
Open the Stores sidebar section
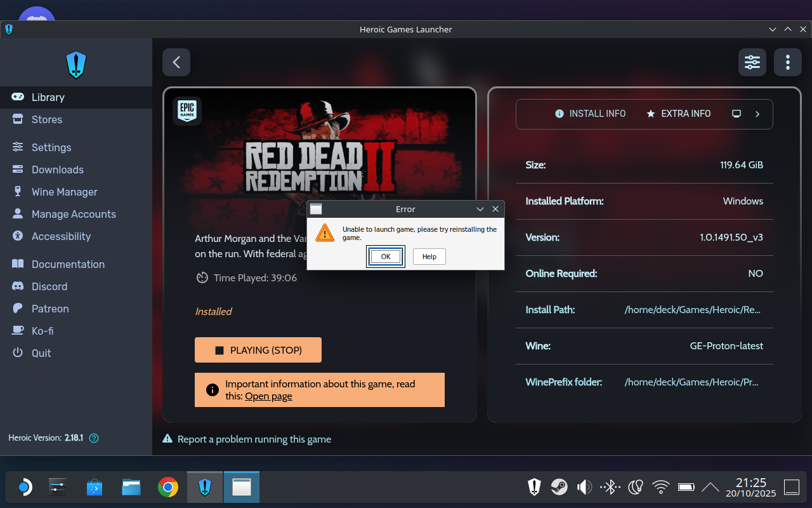pyautogui.click(x=76, y=119)
